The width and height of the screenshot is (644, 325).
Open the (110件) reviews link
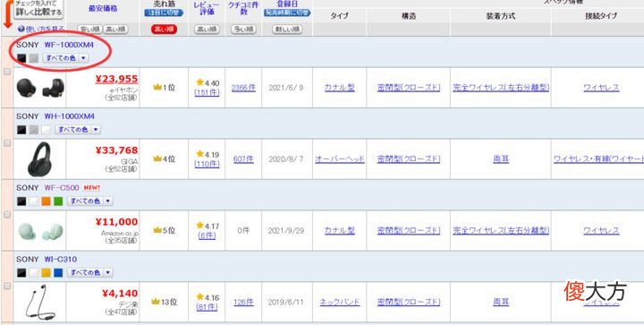tap(207, 165)
